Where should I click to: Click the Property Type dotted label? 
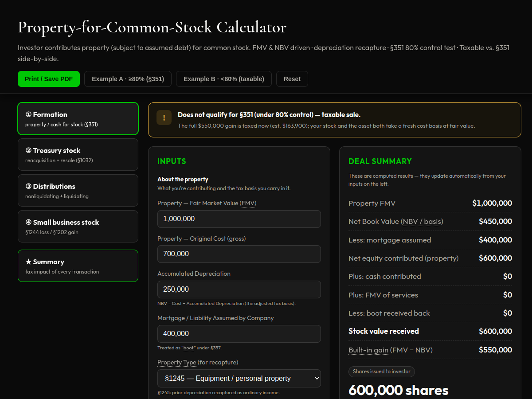(177, 363)
